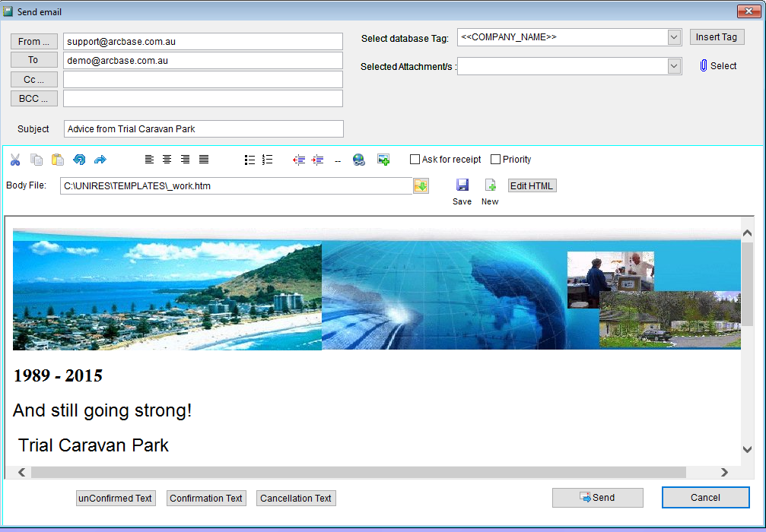This screenshot has height=532, width=766.
Task: Increase the paragraph indent
Action: [x=317, y=160]
